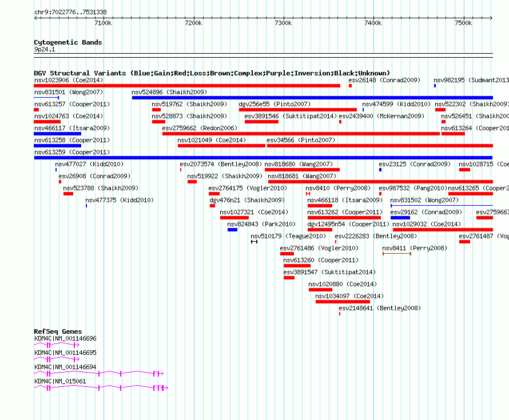Click the nsv510179 (Teague2010) variant label
The height and width of the screenshot is (420, 509).
point(288,236)
